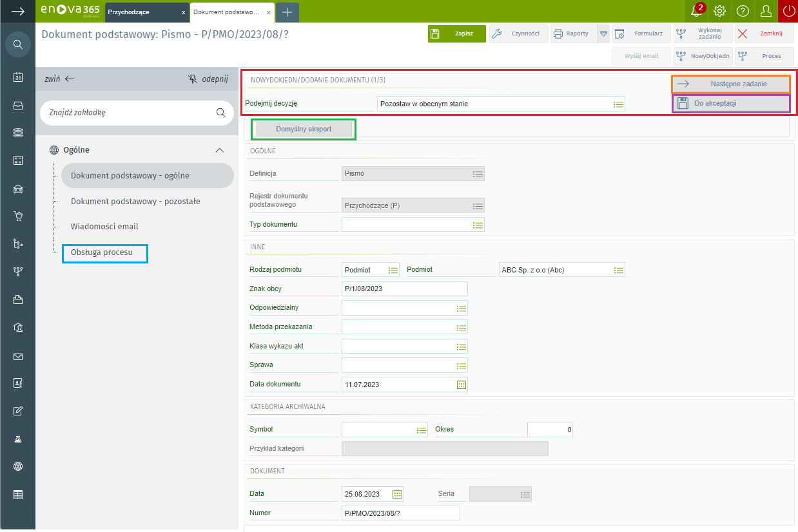
Task: Click the shopping cart sidebar icon
Action: point(18,216)
